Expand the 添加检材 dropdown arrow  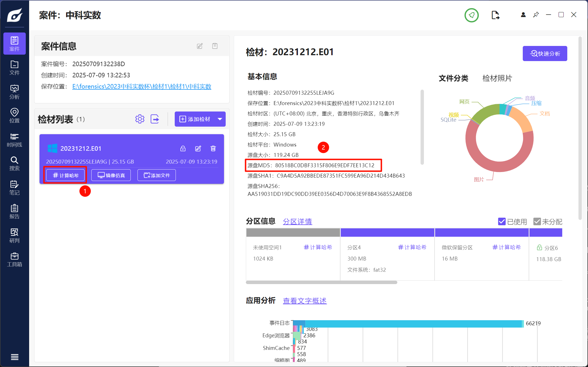point(220,119)
